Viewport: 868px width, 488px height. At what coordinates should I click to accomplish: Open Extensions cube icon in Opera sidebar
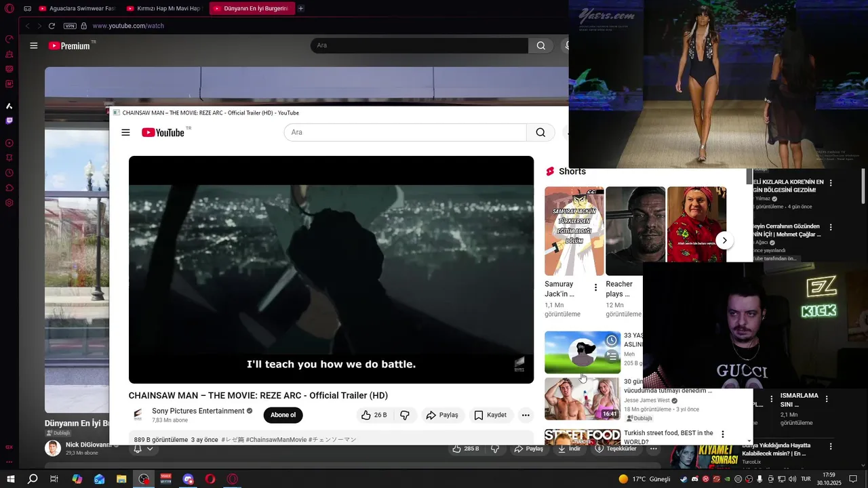9,188
